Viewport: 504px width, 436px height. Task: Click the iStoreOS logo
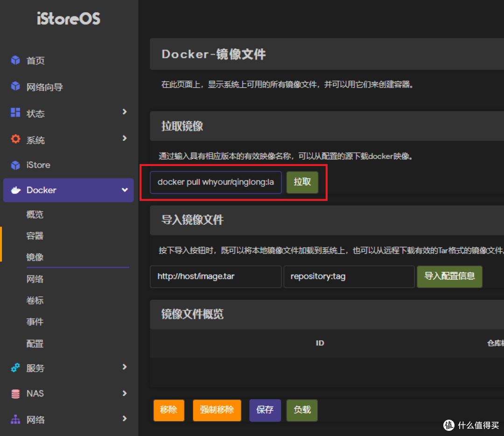click(69, 19)
